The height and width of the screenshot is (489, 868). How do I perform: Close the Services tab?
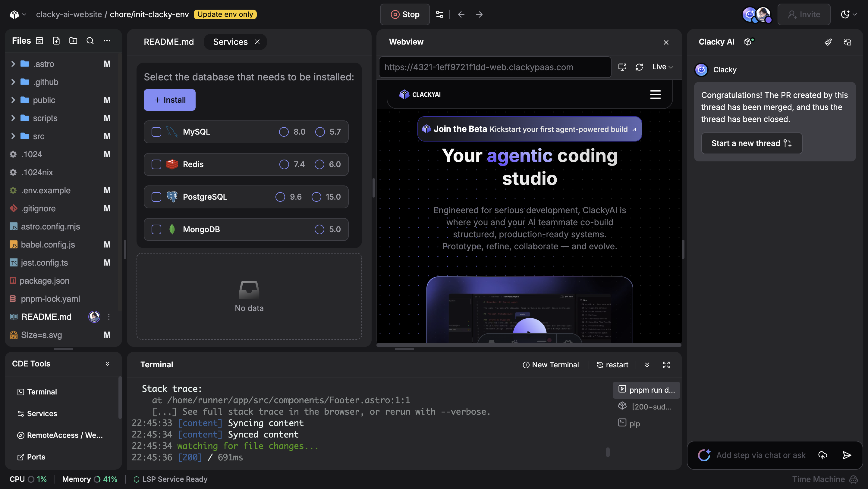click(257, 42)
